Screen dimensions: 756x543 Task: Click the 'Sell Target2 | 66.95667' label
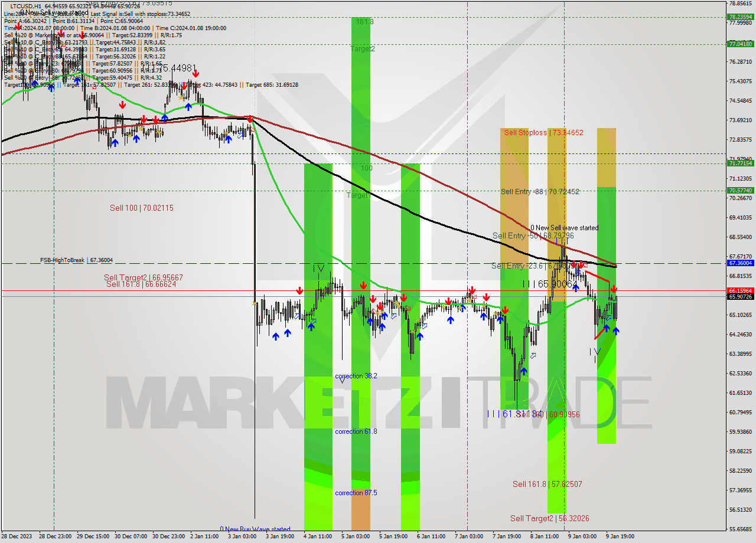[144, 277]
